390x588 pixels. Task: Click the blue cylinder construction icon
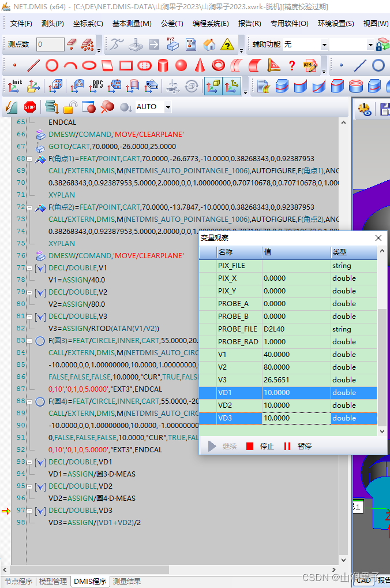282,86
